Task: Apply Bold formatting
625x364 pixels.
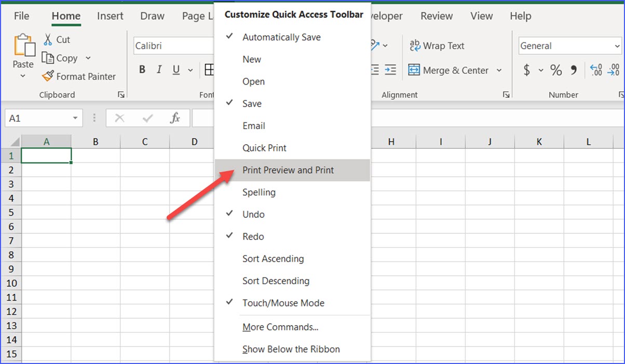Action: pyautogui.click(x=142, y=69)
